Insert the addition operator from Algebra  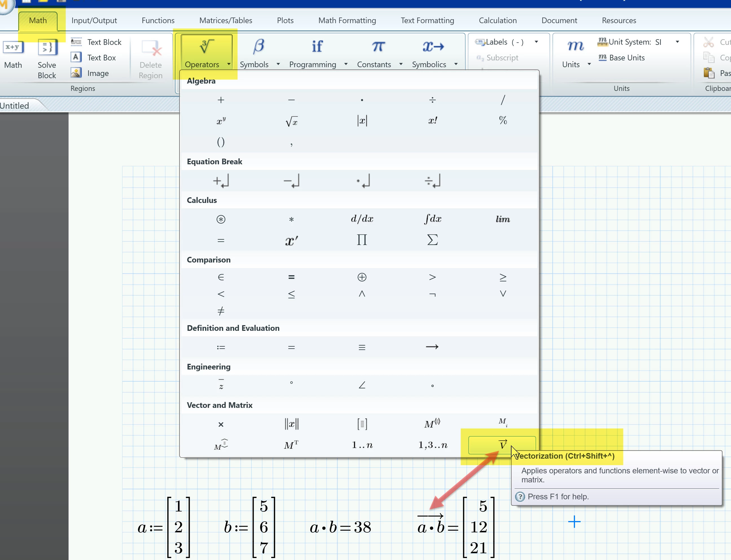click(x=221, y=100)
